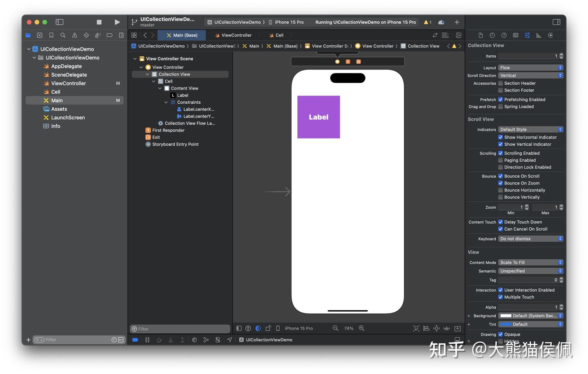Screen dimensions: 588x374
Task: Toggle the Accessibility preview icon in canvas bar
Action: tap(248, 328)
